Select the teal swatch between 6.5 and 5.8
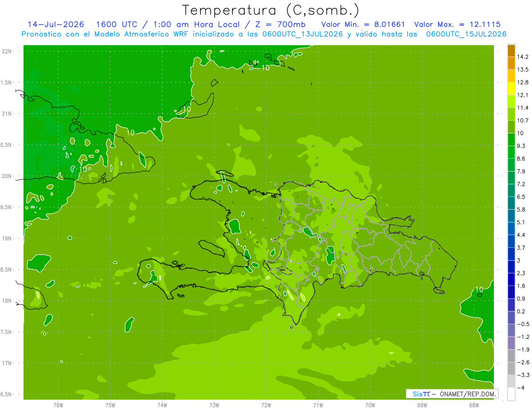 pos(511,203)
